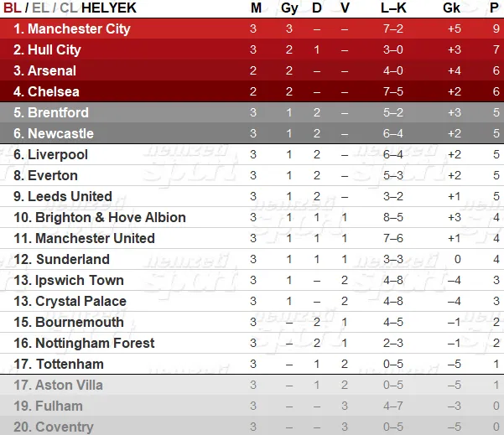The image size is (504, 435).
Task: Select the Liverpool row
Action: point(252,154)
